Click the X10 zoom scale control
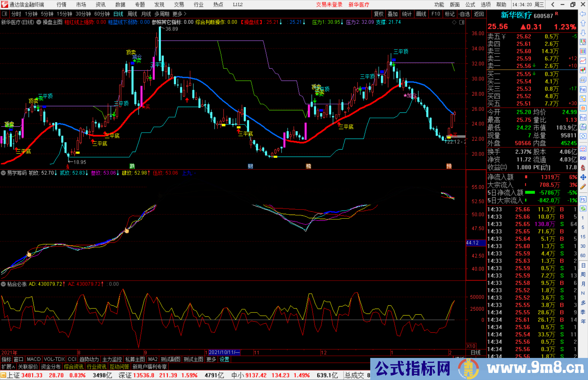This screenshot has height=380, width=588. 471,346
